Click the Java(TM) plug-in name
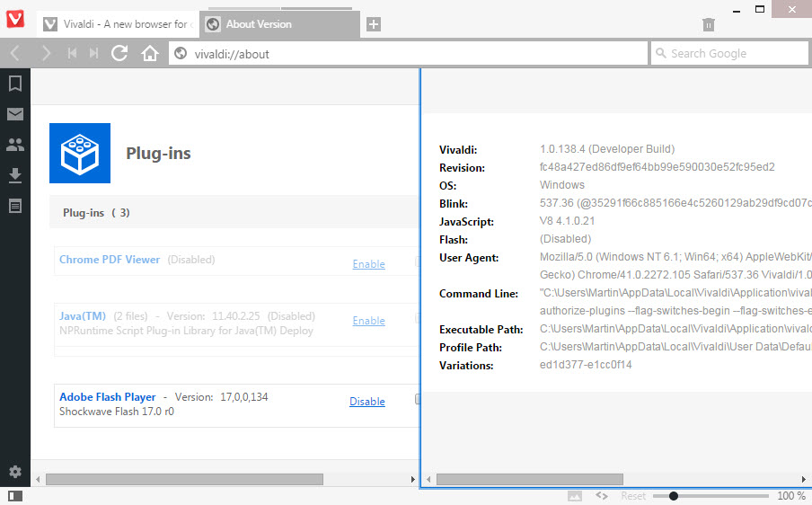The image size is (812, 505). pos(83,316)
